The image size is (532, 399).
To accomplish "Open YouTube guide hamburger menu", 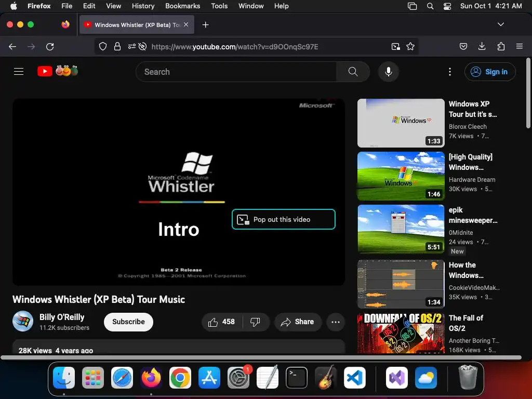I will pos(19,72).
